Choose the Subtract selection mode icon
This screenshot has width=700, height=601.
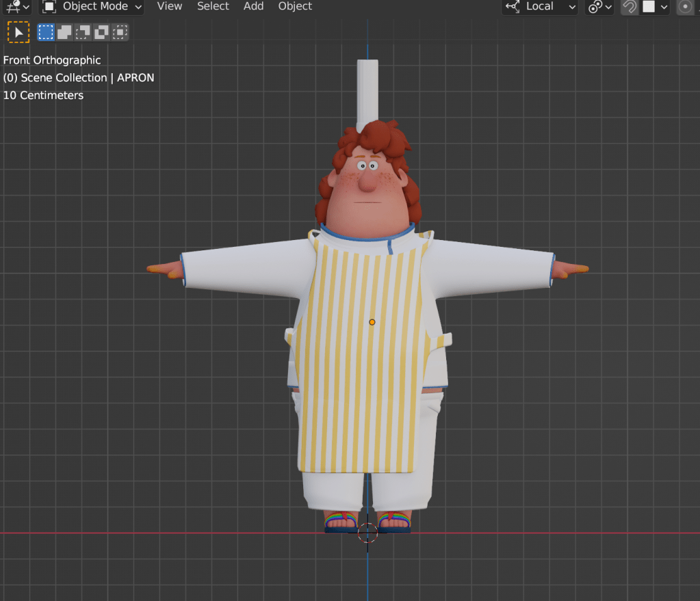pyautogui.click(x=83, y=32)
